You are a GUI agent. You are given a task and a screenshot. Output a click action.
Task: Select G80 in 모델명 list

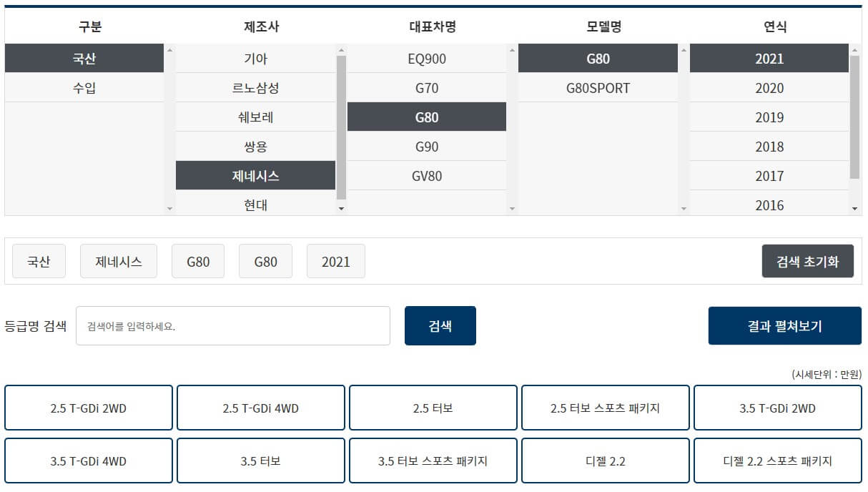(x=598, y=59)
